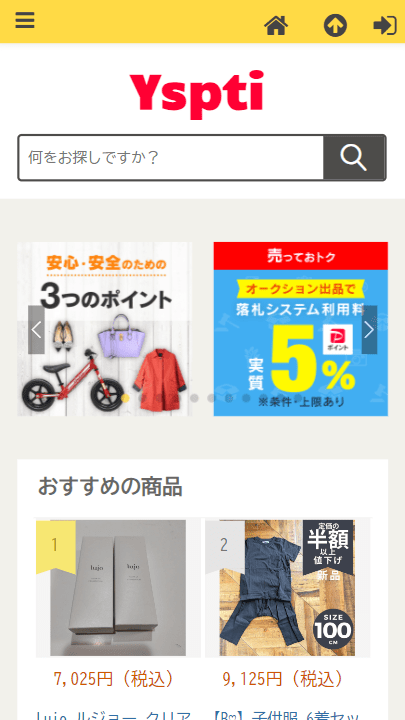Open the hamburger menu
Image resolution: width=405 pixels, height=720 pixels.
[x=25, y=21]
